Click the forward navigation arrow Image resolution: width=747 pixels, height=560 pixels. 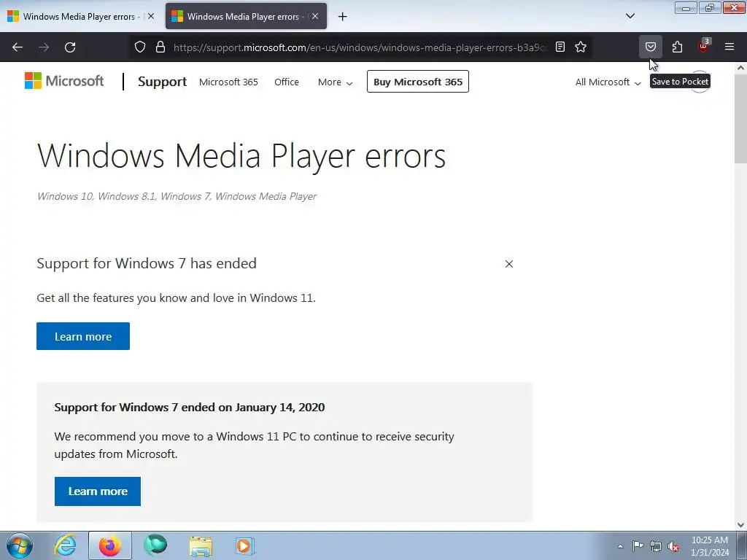tap(44, 47)
